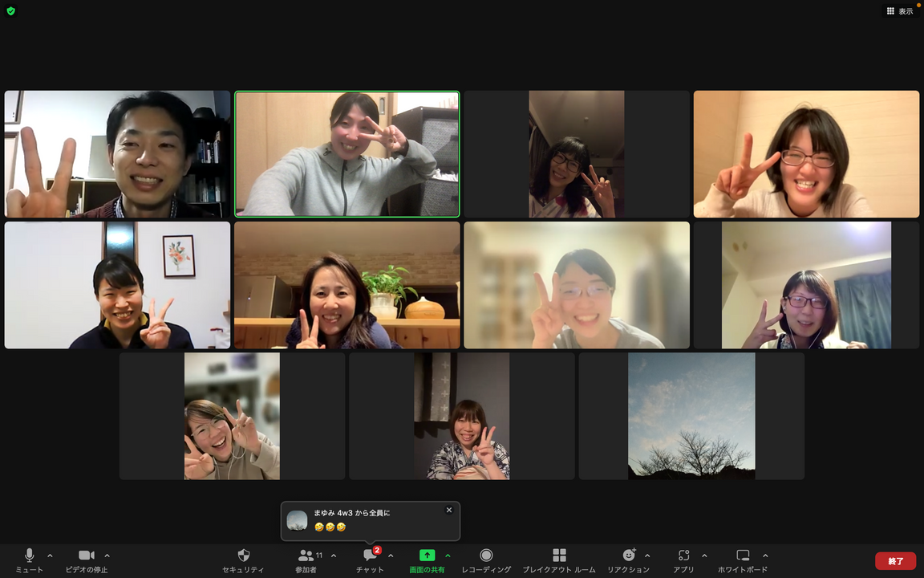Click the green encryption shield icon

tap(10, 11)
